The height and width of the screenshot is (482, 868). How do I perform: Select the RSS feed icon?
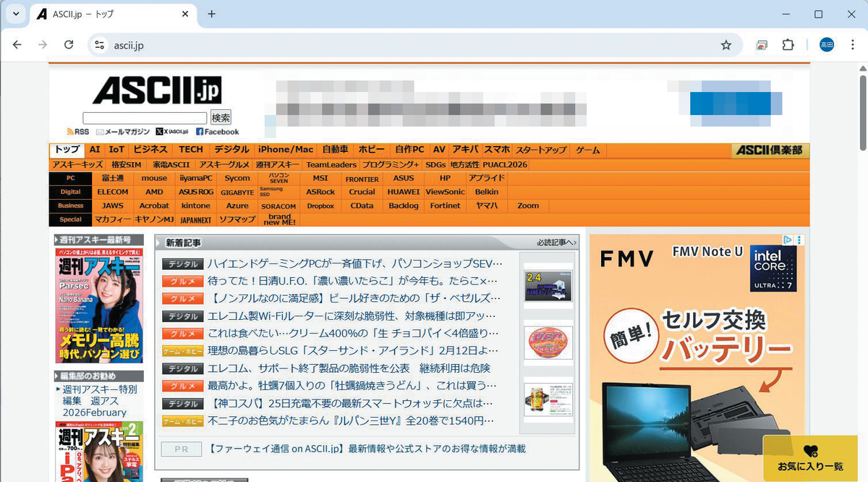point(70,131)
